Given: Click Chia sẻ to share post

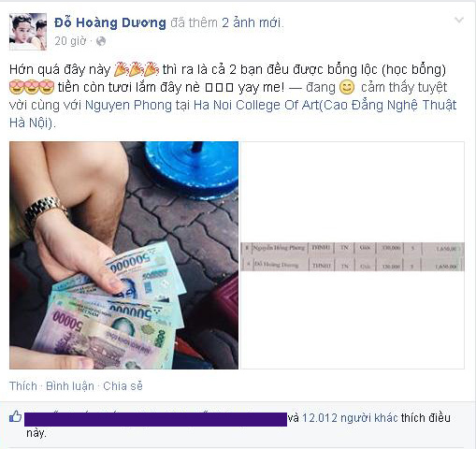Looking at the screenshot, I should click(x=123, y=386).
